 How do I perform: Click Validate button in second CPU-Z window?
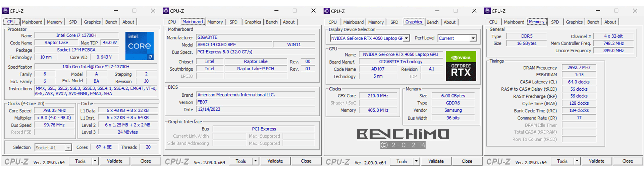point(275,161)
